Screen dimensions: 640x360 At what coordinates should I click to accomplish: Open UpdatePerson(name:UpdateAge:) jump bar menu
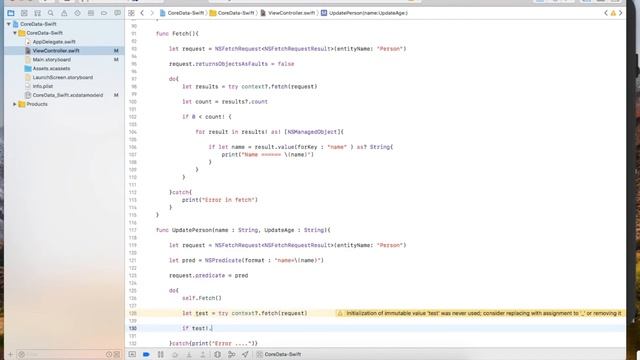point(364,13)
